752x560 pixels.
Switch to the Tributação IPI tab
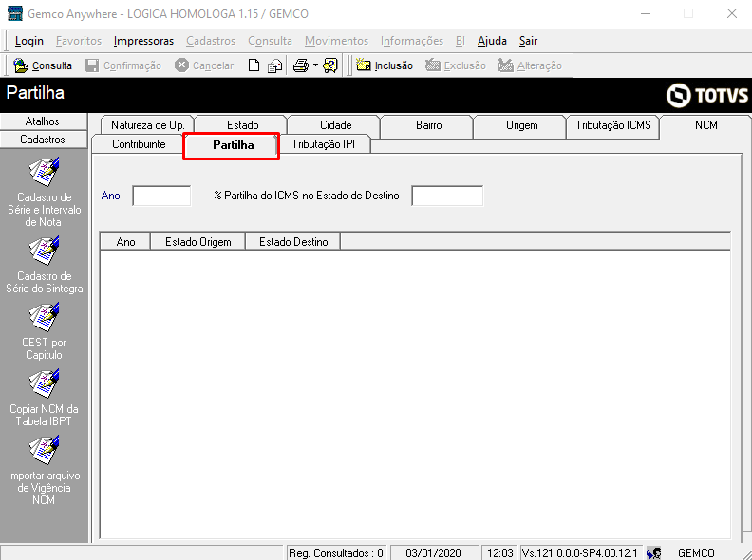pyautogui.click(x=323, y=144)
